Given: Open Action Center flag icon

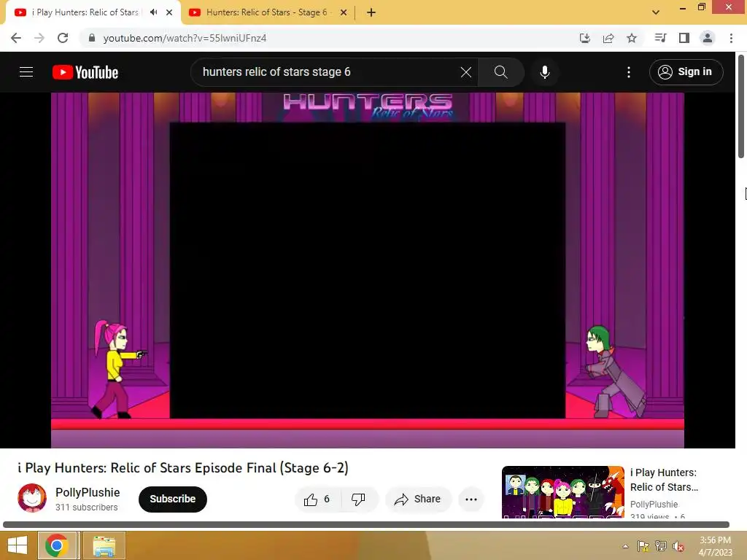Looking at the screenshot, I should 643,546.
